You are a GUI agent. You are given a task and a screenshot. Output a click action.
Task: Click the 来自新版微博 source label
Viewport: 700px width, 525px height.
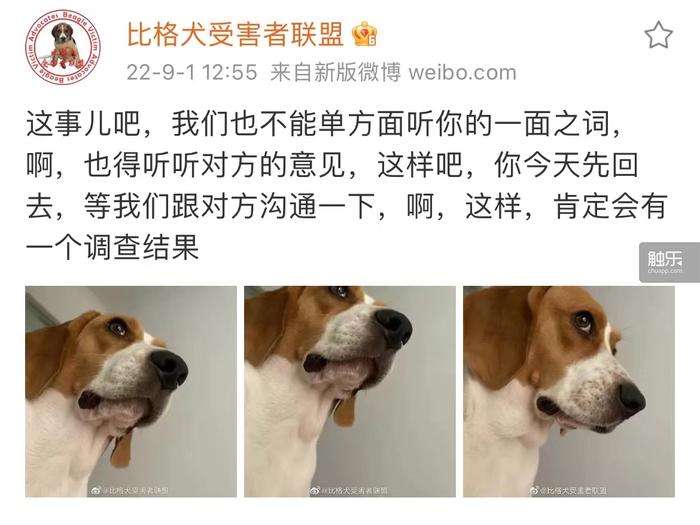tap(336, 72)
